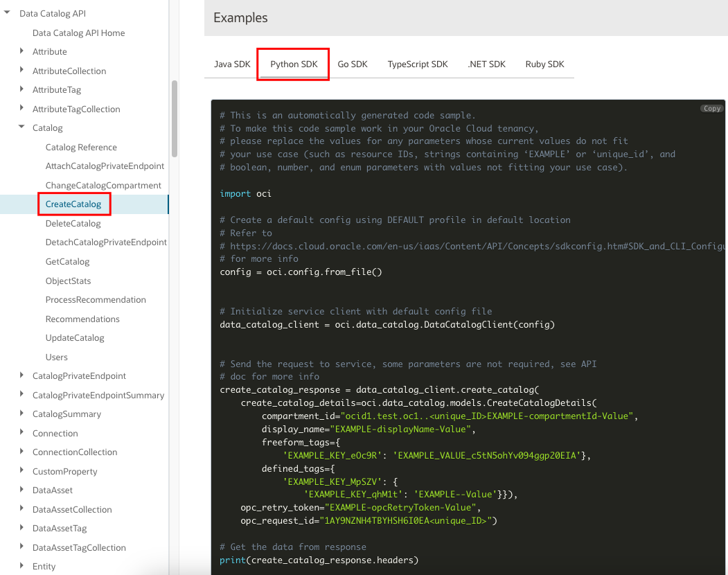This screenshot has height=575, width=728.
Task: Open the DeleteCatalog operation
Action: click(x=73, y=223)
